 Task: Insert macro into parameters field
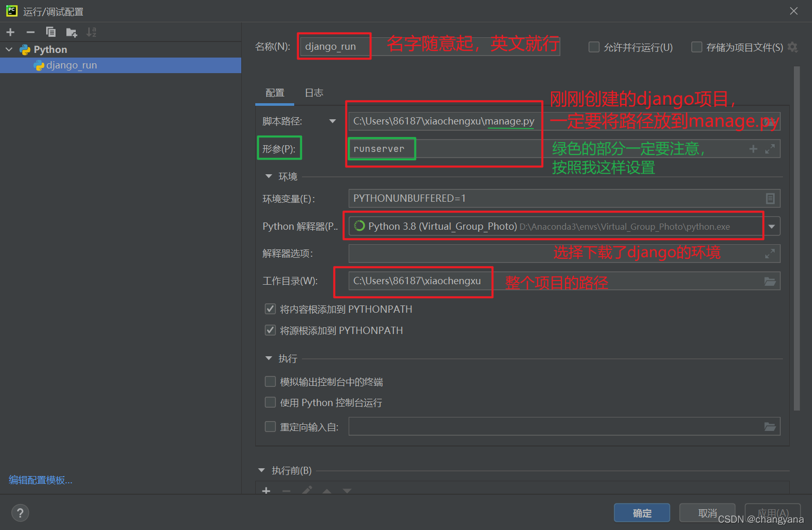coord(753,149)
